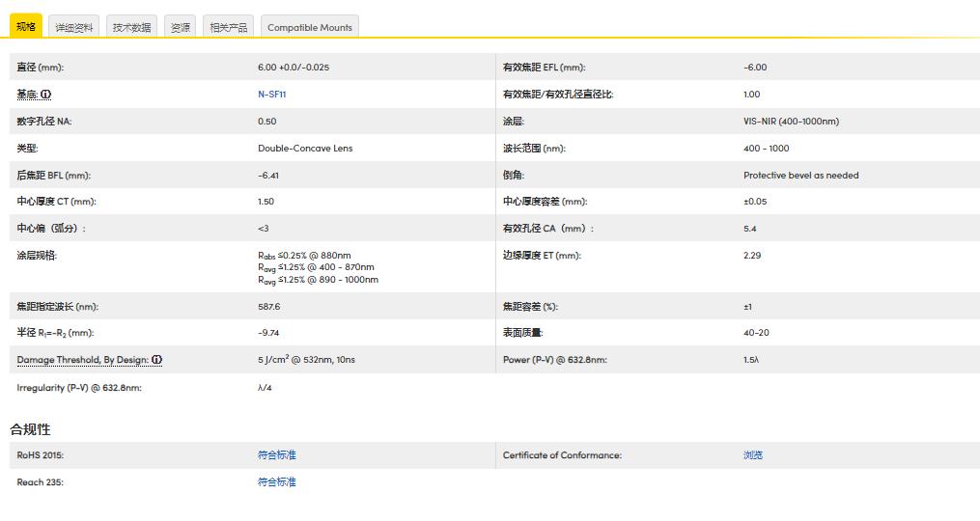The image size is (980, 521).
Task: Click the Damage Threshold, By Design label
Action: pyautogui.click(x=82, y=360)
